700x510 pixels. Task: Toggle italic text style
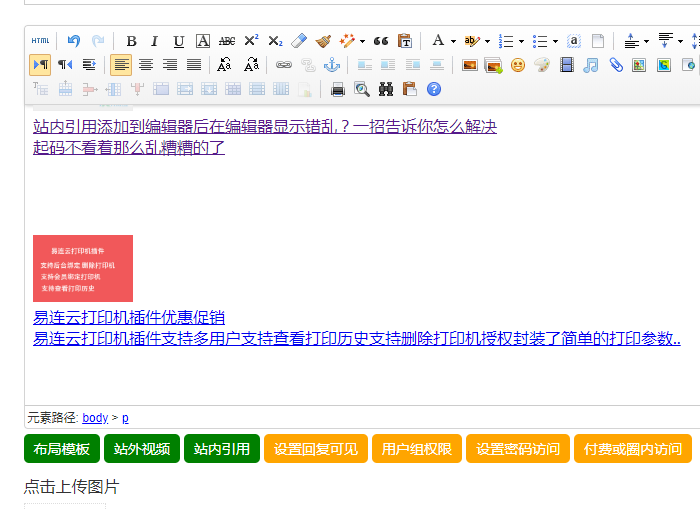154,41
